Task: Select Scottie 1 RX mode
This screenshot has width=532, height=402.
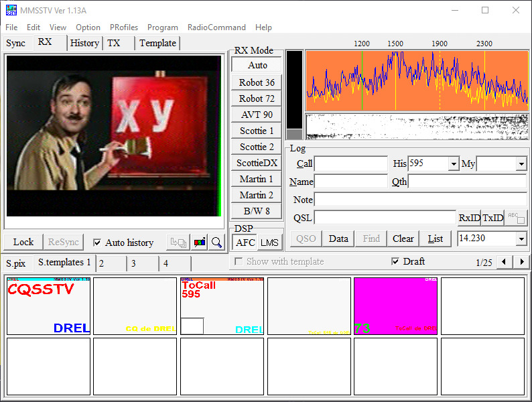Action: [x=257, y=131]
